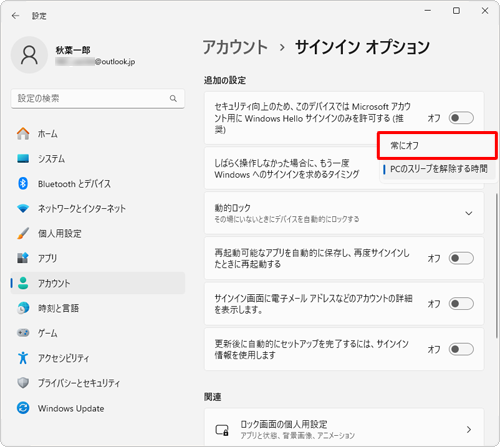500x447 pixels.
Task: Open 個人用設定 page
Action: point(98,233)
